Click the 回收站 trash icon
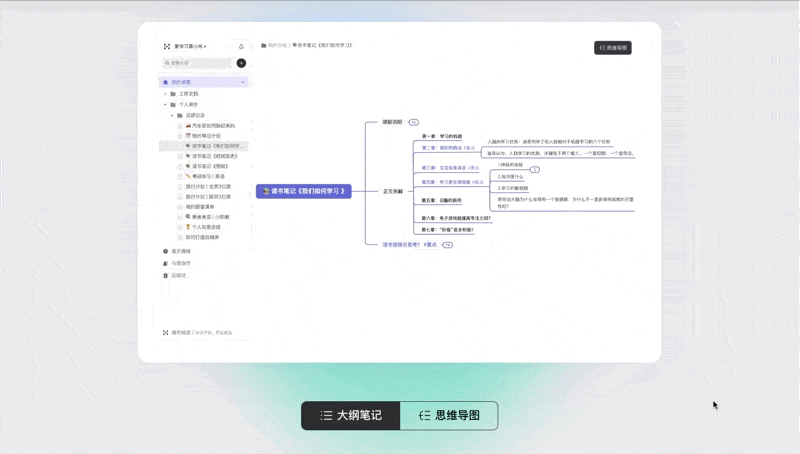Screen dimensions: 800x454 point(165,275)
